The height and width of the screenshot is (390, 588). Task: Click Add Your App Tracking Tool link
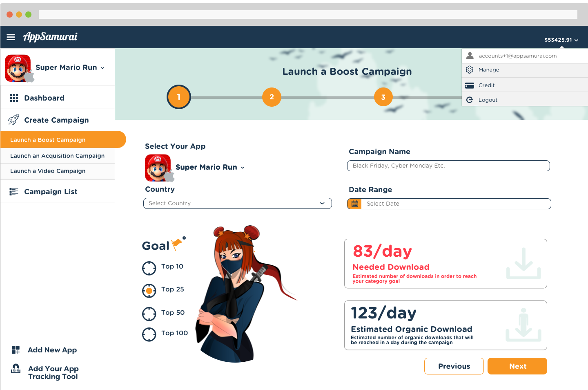click(x=53, y=372)
